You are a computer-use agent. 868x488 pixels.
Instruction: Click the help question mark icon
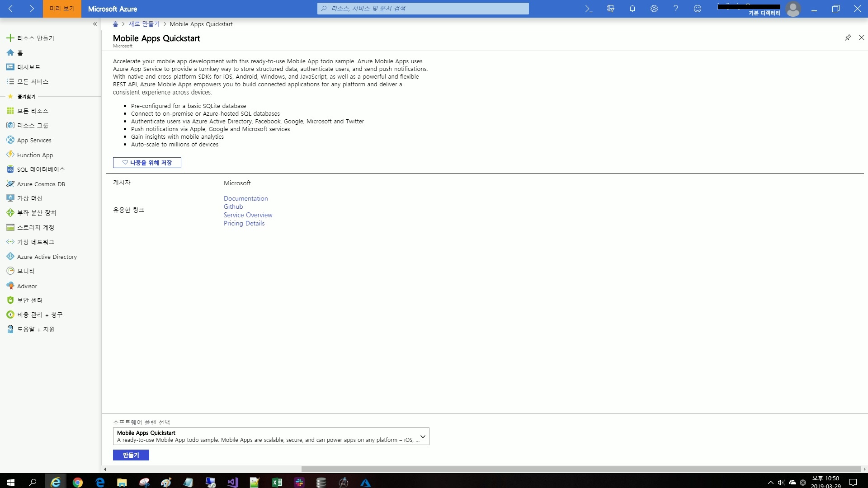click(x=676, y=9)
